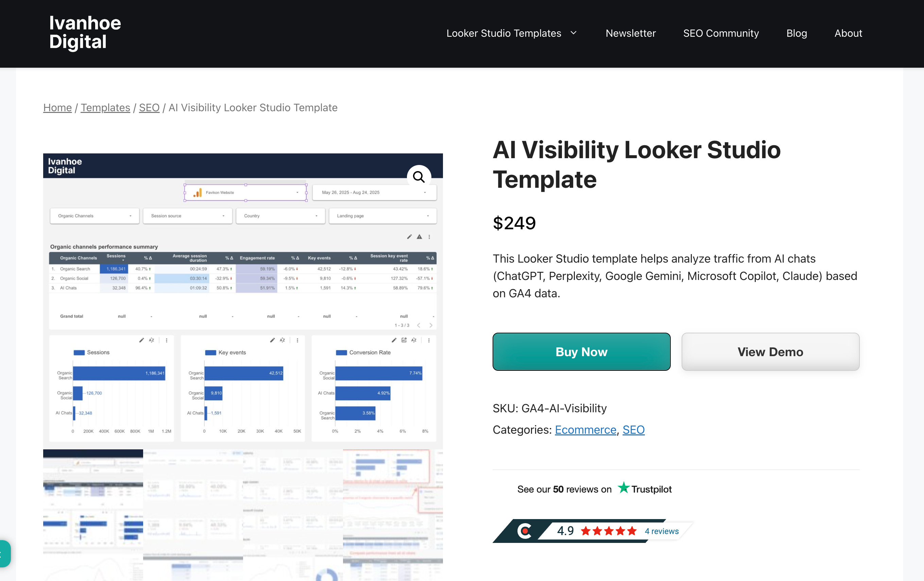The width and height of the screenshot is (924, 581).
Task: Click the teal widget at bottom-left edge
Action: [5, 553]
